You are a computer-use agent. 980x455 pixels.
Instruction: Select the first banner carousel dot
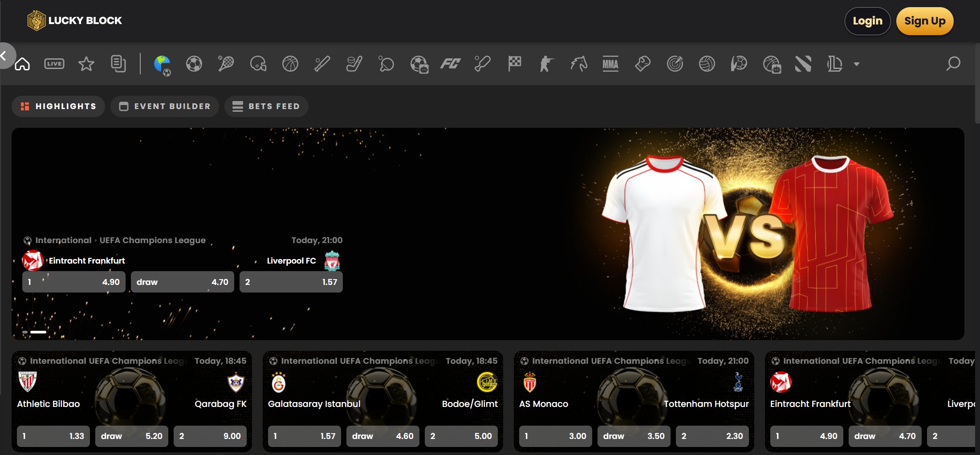pyautogui.click(x=25, y=332)
